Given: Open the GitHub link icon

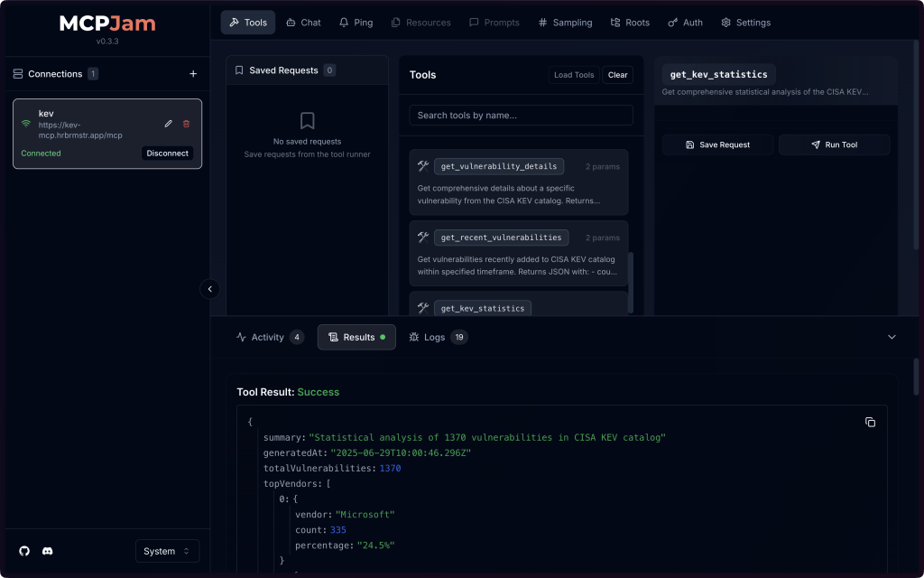Looking at the screenshot, I should pos(24,551).
